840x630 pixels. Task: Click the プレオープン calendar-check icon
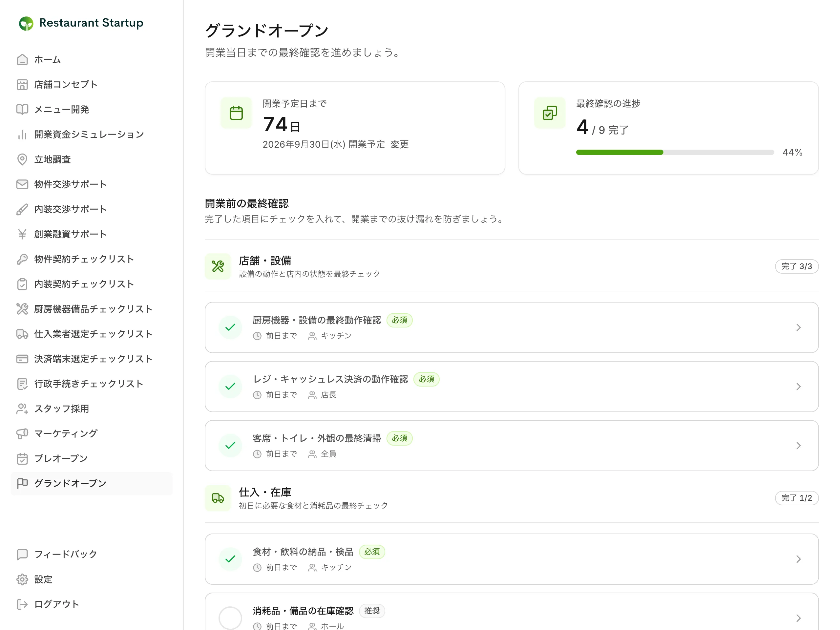(x=22, y=459)
